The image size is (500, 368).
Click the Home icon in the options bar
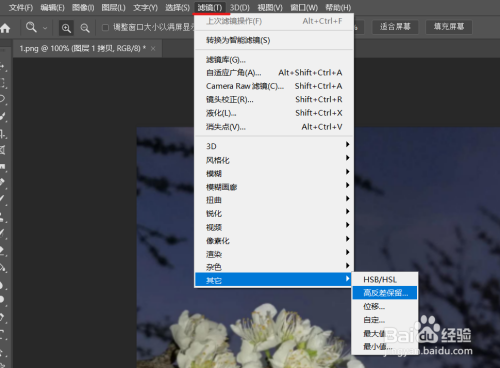[5, 28]
